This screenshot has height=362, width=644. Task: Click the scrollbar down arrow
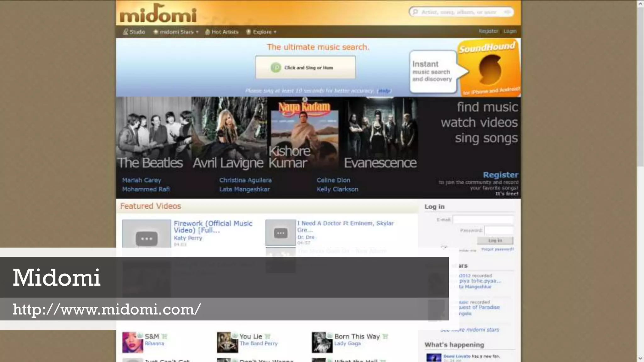(640, 358)
